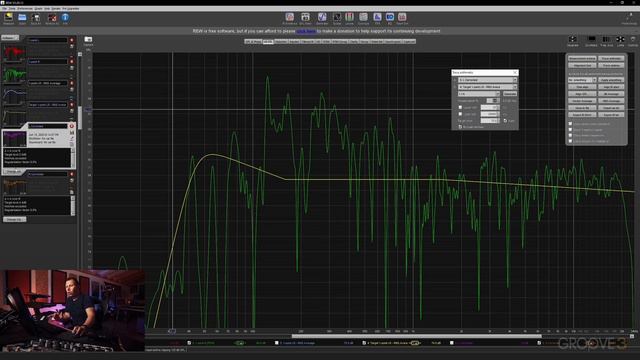Click the Target level value field
The height and width of the screenshot is (360, 640).
tap(489, 120)
